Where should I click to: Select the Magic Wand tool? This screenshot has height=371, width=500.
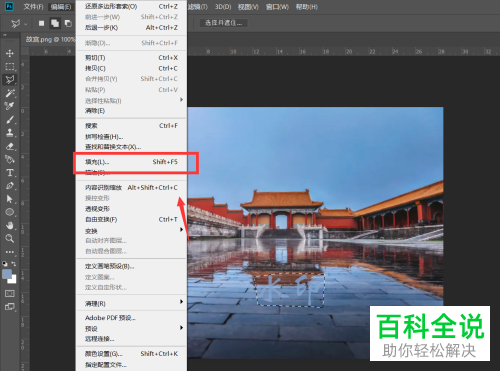[x=10, y=93]
